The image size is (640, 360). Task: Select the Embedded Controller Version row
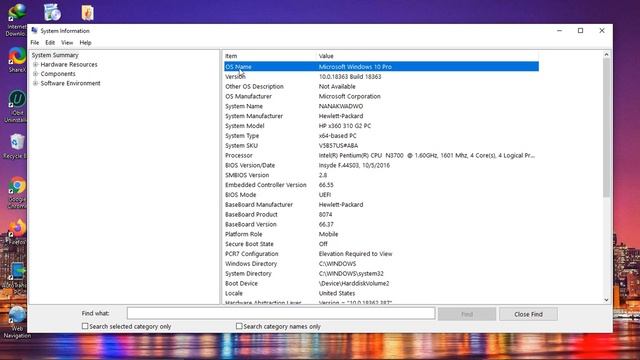click(x=381, y=185)
